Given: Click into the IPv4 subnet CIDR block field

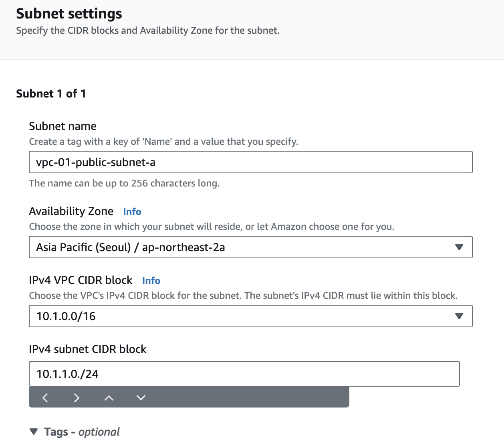Looking at the screenshot, I should point(244,374).
